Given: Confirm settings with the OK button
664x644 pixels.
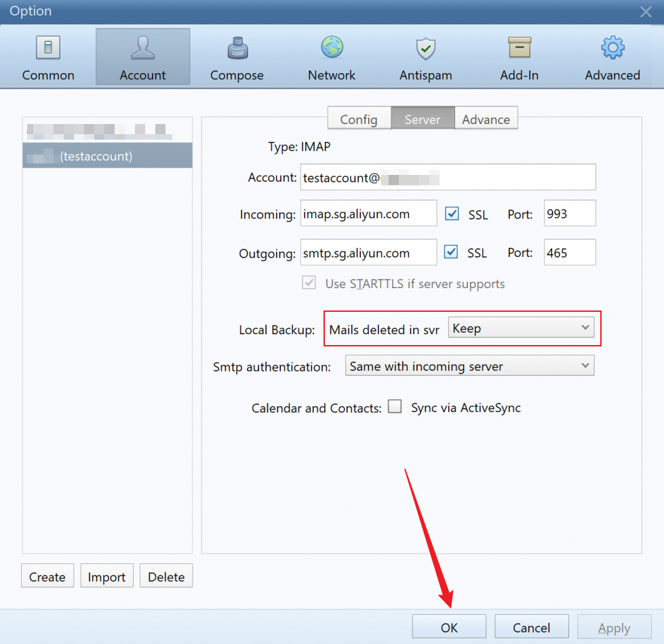Looking at the screenshot, I should coord(449,627).
